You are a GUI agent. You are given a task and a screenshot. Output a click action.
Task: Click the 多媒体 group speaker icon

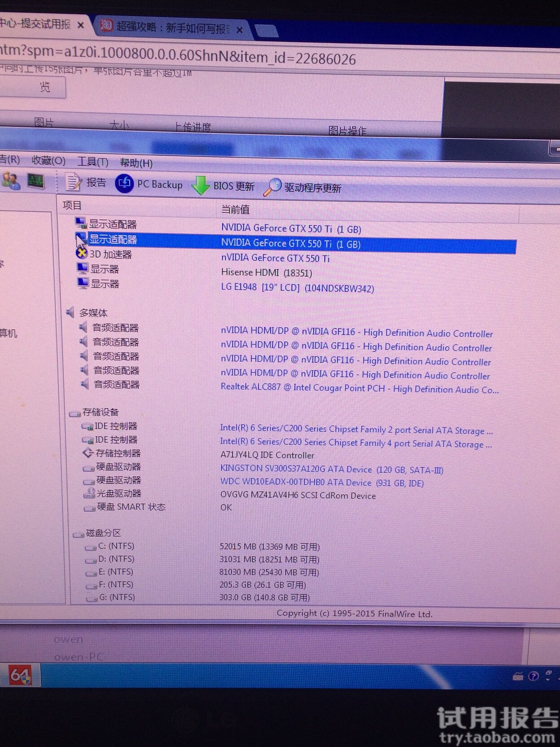[70, 312]
